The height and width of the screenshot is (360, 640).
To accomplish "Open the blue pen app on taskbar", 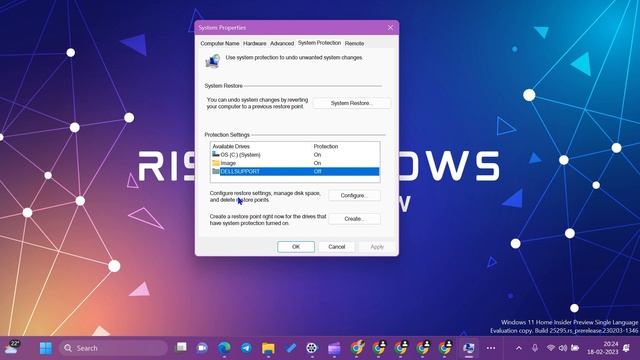I will pos(290,348).
